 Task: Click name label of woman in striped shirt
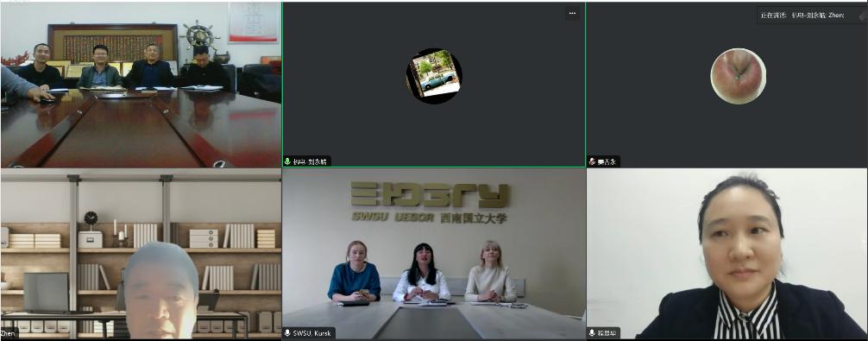point(607,332)
